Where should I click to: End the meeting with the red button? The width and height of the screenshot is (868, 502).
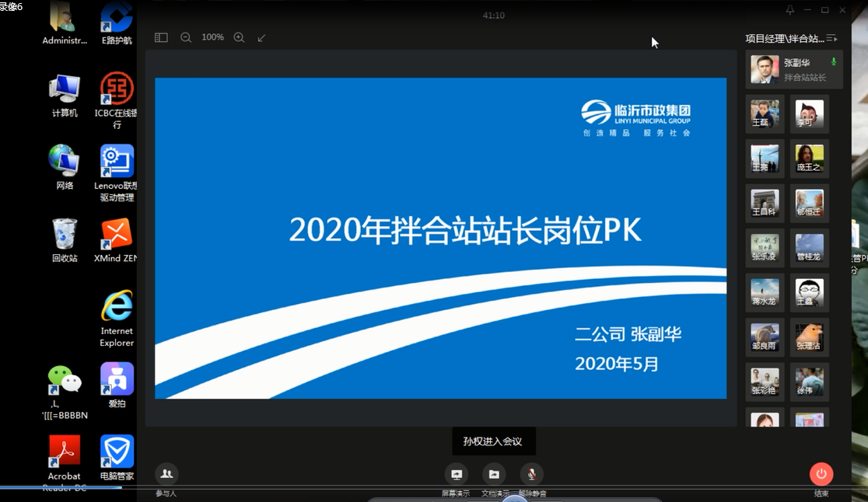(822, 474)
